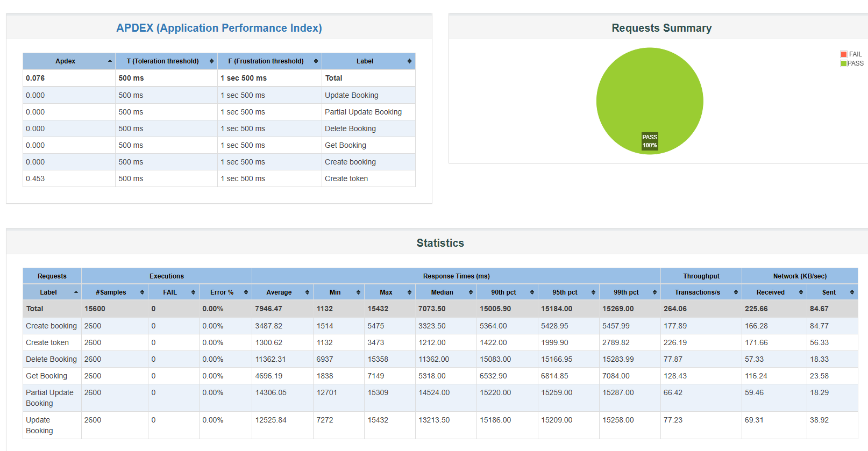Image resolution: width=868 pixels, height=451 pixels.
Task: Select Get Booking label in APDEX table
Action: [x=345, y=145]
